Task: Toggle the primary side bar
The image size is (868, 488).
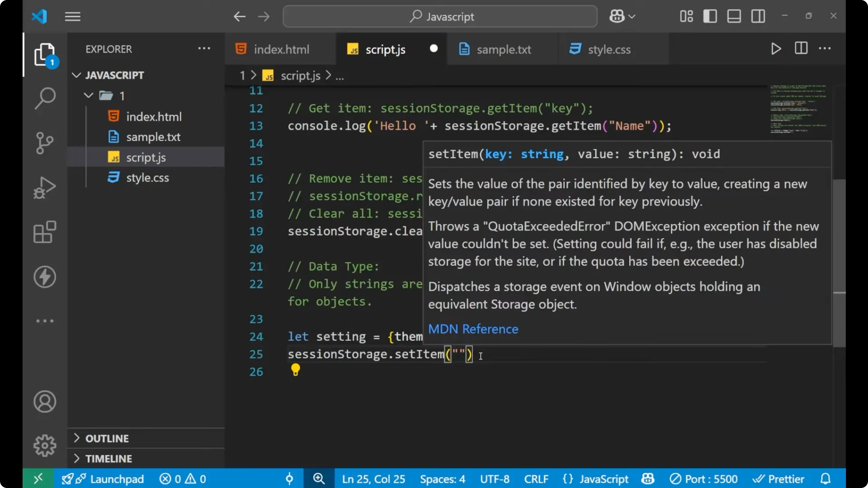Action: (x=710, y=16)
